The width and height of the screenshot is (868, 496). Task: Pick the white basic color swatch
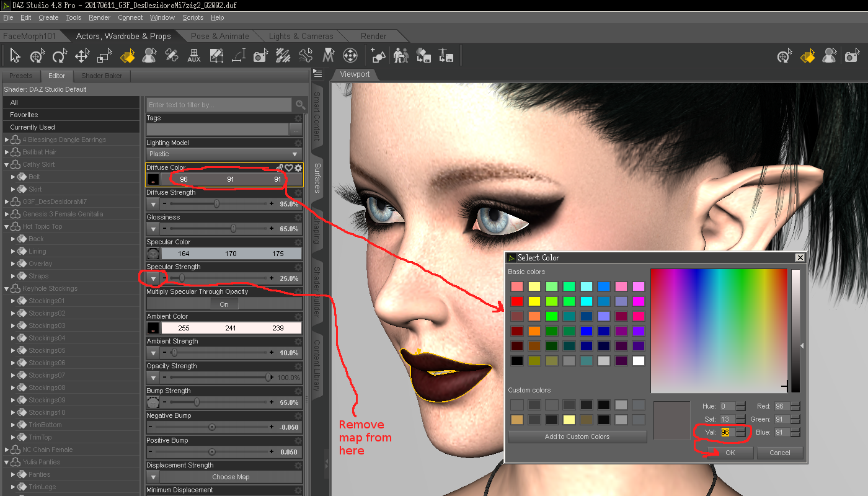click(x=638, y=361)
